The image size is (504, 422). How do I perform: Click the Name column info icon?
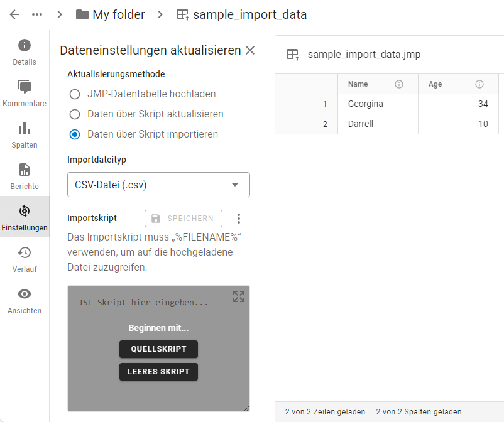398,84
